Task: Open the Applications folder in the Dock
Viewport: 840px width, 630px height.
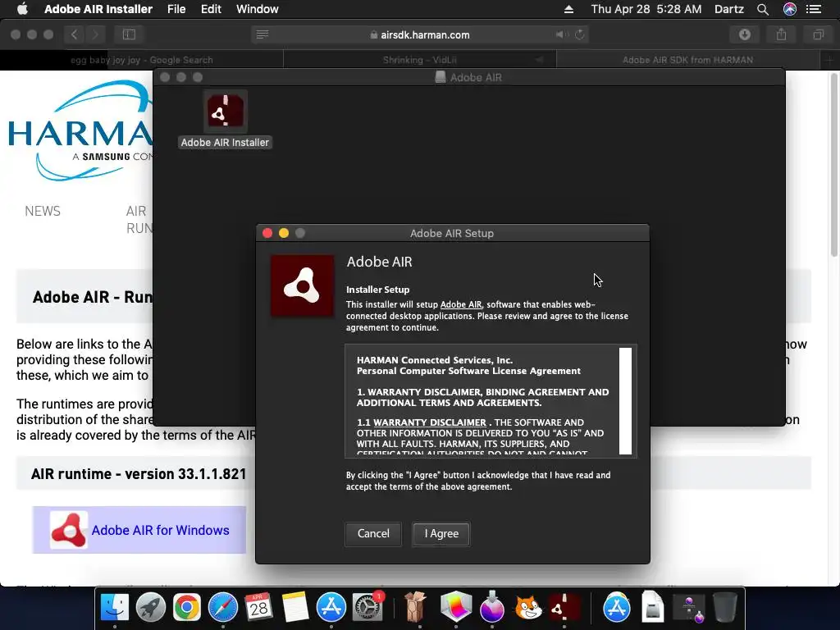Action: pos(617,607)
